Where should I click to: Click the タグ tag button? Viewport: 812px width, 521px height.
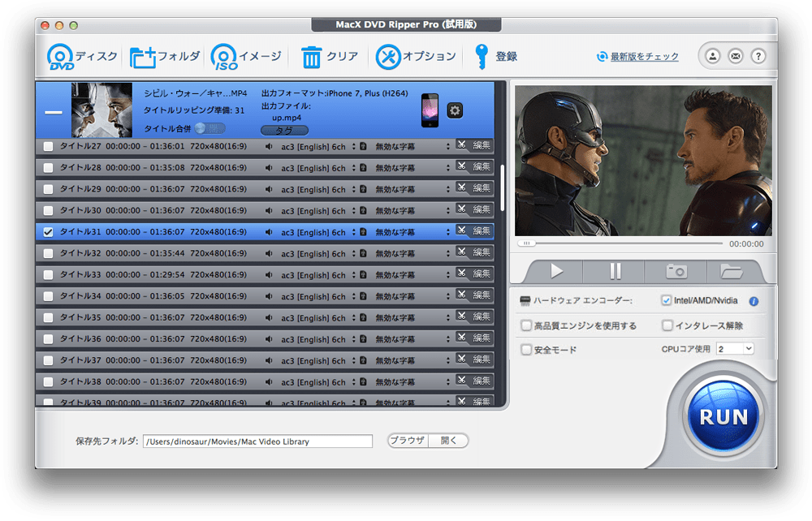(284, 131)
